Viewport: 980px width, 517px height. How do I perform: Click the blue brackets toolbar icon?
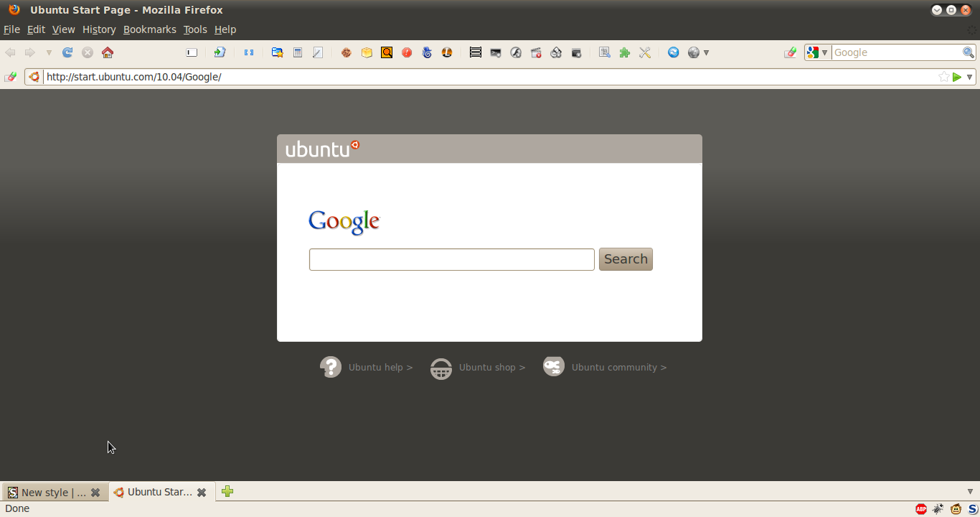click(x=249, y=52)
